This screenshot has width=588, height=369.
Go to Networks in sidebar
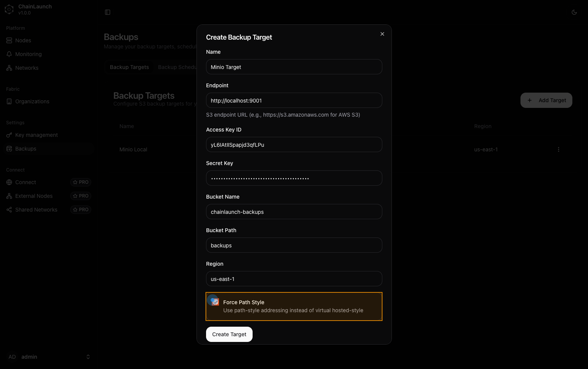tap(27, 68)
